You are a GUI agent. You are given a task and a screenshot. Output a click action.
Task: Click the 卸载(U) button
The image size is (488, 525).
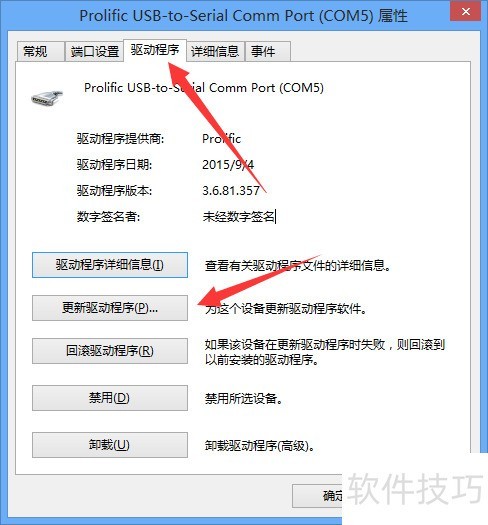click(x=110, y=445)
